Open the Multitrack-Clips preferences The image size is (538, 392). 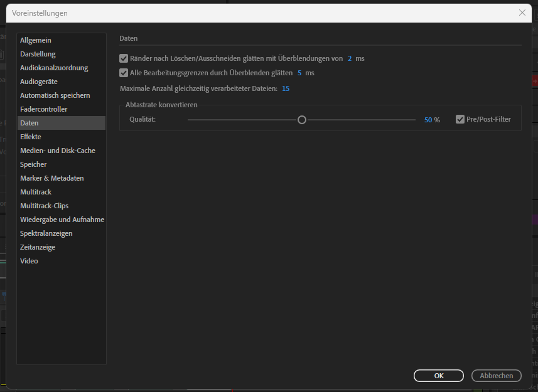point(45,205)
